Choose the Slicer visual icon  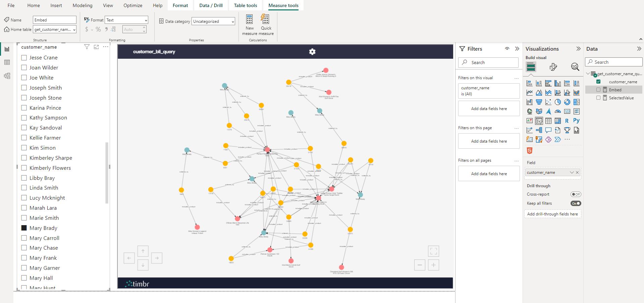[x=539, y=121]
